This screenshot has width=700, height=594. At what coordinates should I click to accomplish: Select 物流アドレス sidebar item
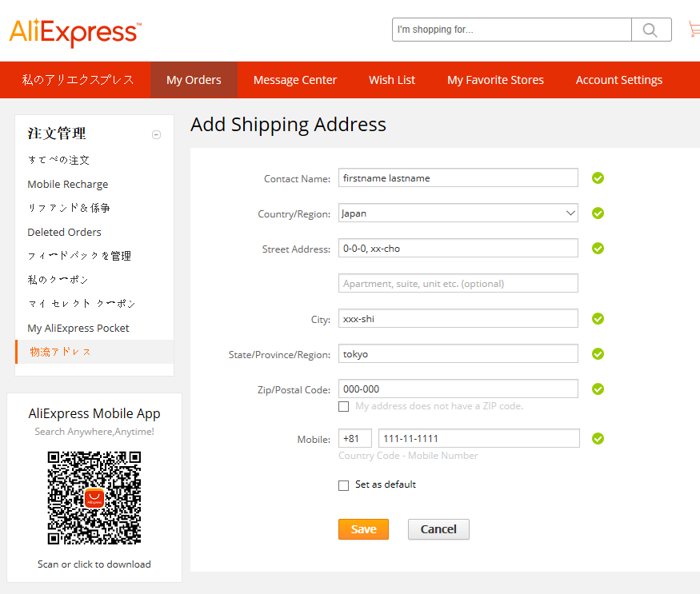click(94, 352)
